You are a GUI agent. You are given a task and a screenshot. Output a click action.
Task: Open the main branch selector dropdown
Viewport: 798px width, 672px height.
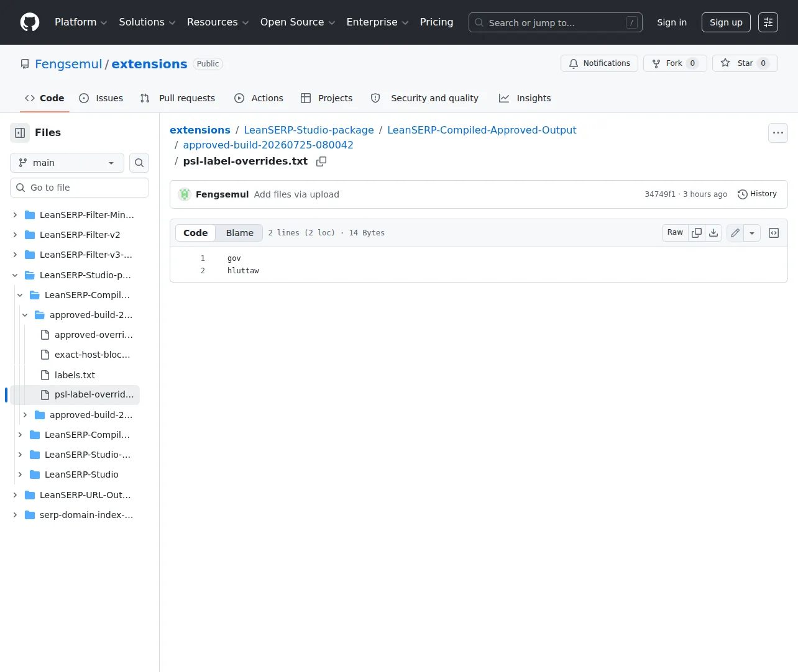tap(67, 163)
